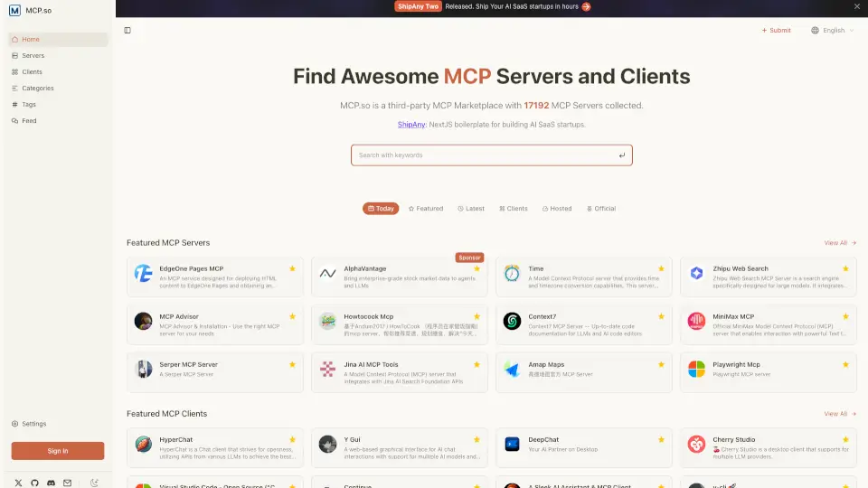
Task: Follow the ShipAny hyperlink below the headline
Action: click(x=411, y=125)
